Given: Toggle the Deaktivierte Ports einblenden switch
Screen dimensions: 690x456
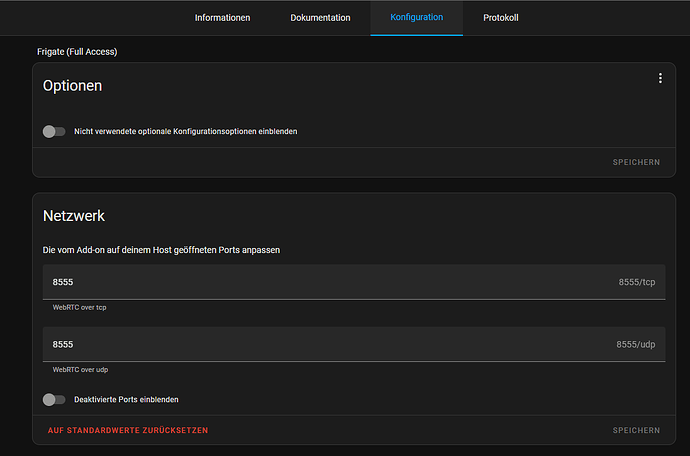Looking at the screenshot, I should [x=54, y=400].
